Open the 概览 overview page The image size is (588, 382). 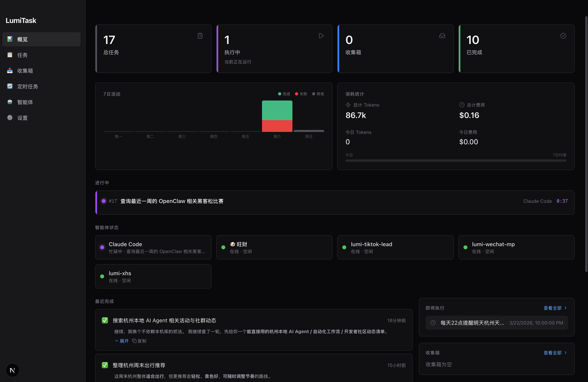click(41, 39)
